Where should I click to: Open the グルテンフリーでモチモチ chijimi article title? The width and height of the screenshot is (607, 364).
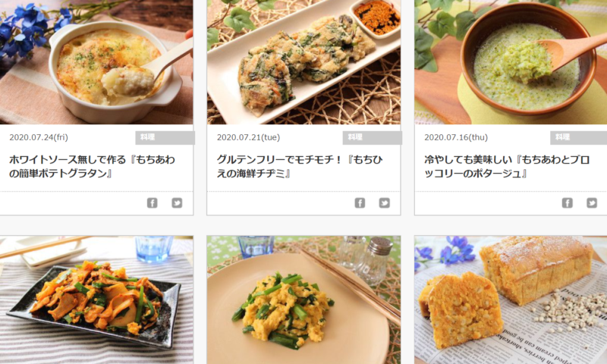click(x=300, y=166)
